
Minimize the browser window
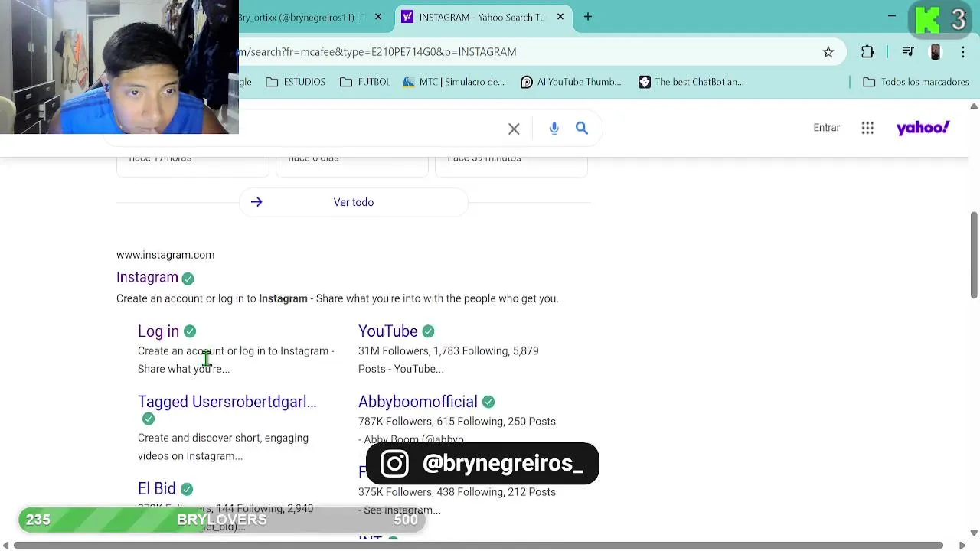click(892, 17)
